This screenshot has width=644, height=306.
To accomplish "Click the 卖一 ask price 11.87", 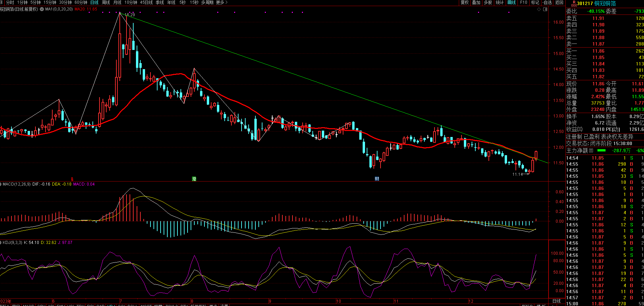I will [598, 44].
